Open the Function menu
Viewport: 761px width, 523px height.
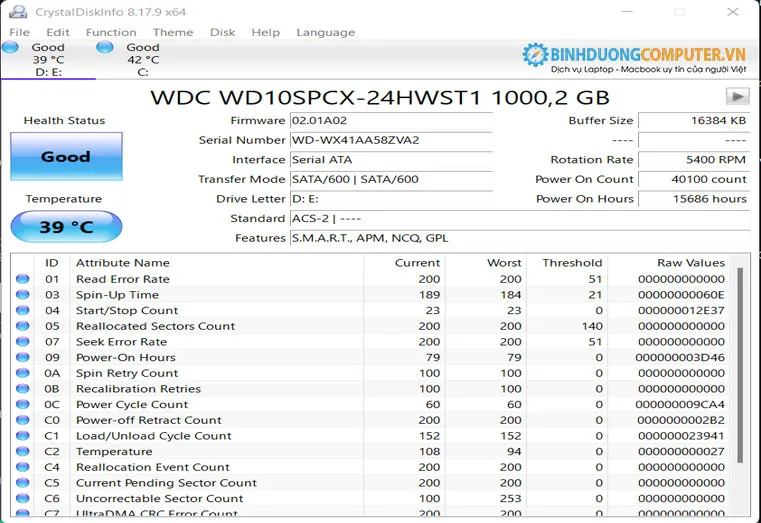point(111,32)
